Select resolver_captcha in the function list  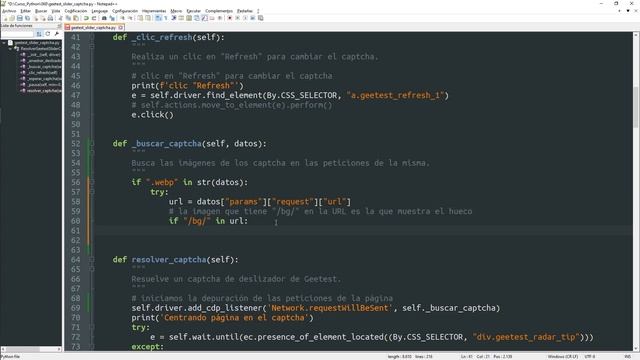point(44,91)
